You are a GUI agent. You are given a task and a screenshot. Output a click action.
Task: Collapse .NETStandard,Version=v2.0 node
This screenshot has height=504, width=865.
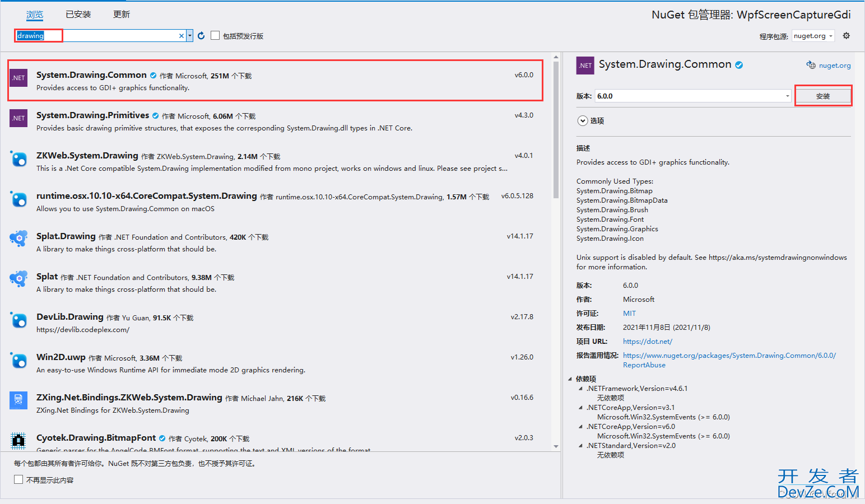point(580,446)
